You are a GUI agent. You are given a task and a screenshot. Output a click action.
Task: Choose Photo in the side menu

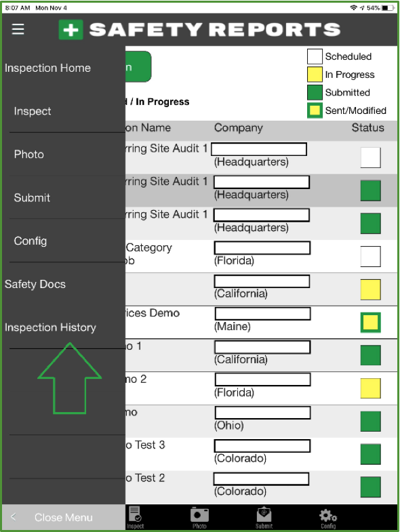click(29, 155)
